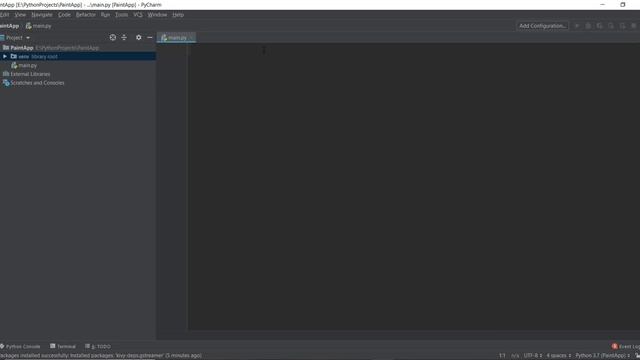Open the Refactor menu
The width and height of the screenshot is (640, 360).
pyautogui.click(x=86, y=15)
